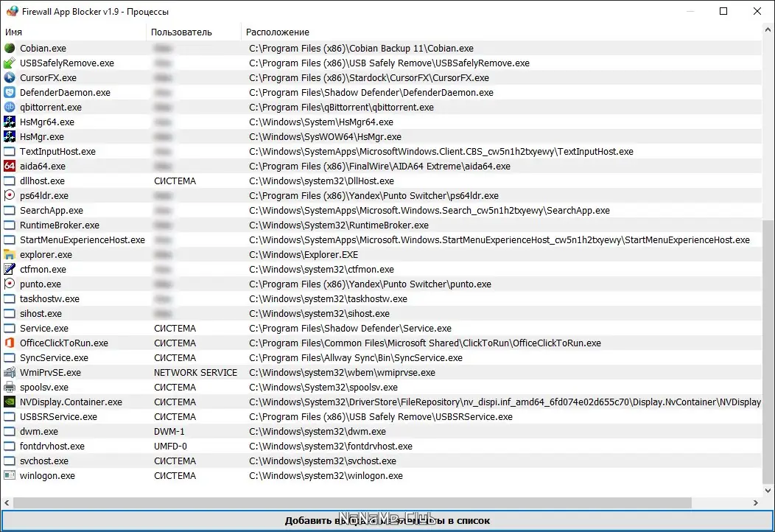
Task: Click path C:\Windows\system32\winlogon.exe
Action: [326, 476]
